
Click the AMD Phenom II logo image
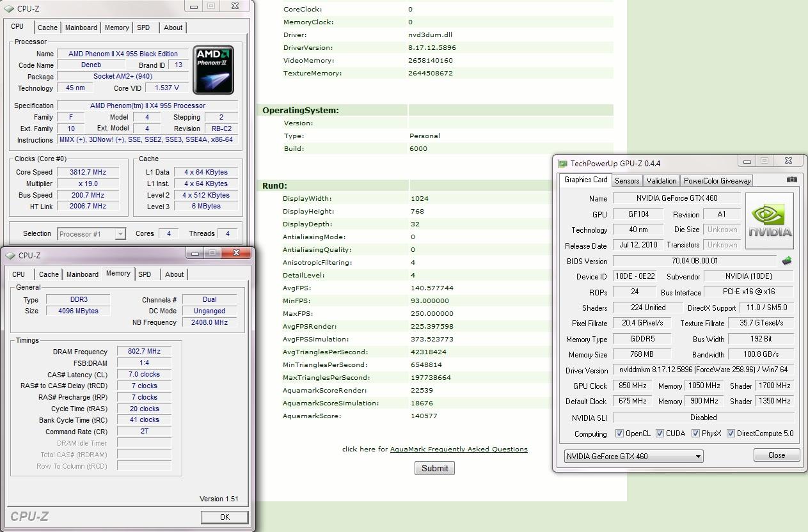[213, 70]
